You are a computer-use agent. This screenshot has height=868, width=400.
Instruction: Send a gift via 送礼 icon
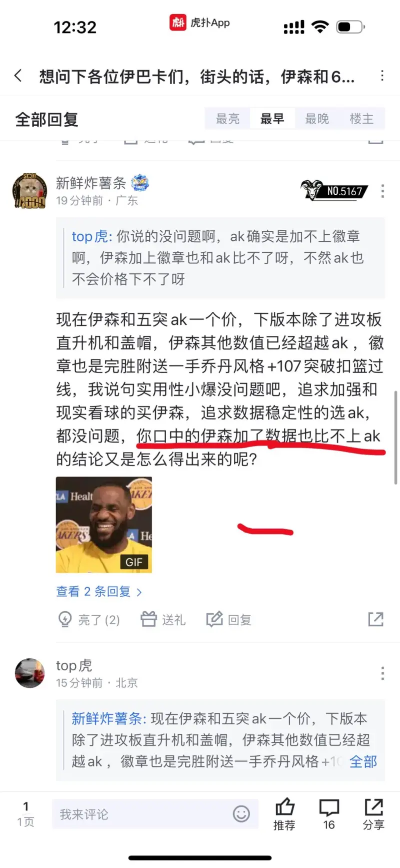click(x=163, y=620)
